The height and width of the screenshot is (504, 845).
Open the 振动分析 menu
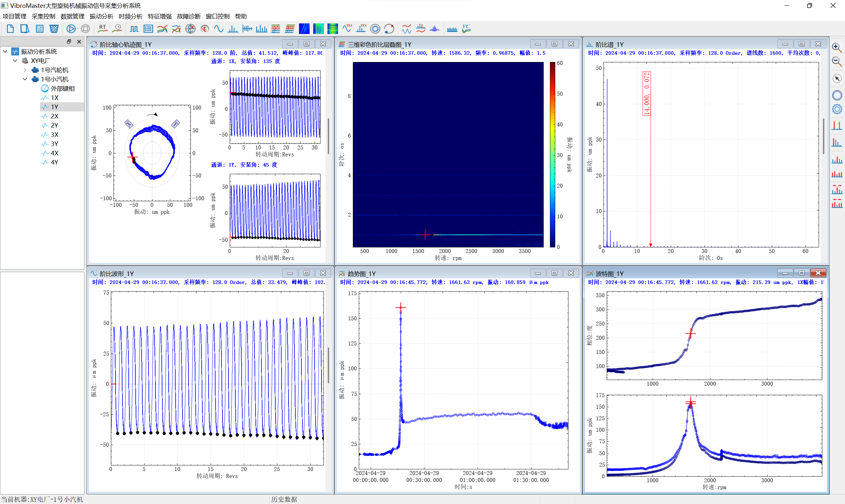coord(102,16)
